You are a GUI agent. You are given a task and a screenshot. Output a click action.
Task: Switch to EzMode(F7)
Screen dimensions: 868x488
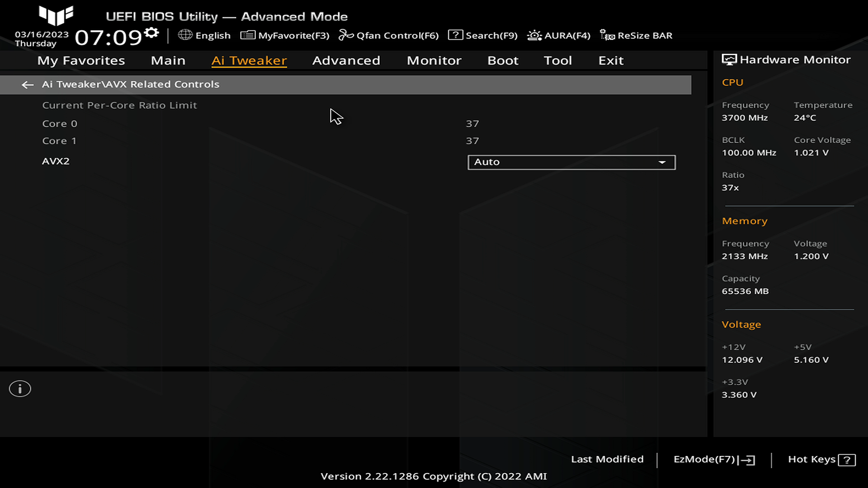714,460
